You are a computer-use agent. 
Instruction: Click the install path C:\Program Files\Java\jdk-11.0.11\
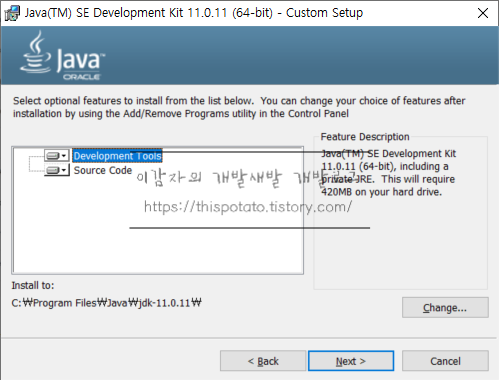106,303
